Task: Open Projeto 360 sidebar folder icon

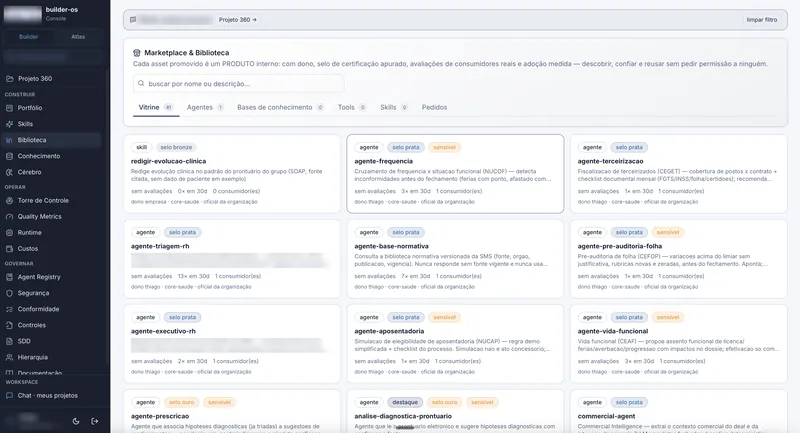Action: click(10, 79)
